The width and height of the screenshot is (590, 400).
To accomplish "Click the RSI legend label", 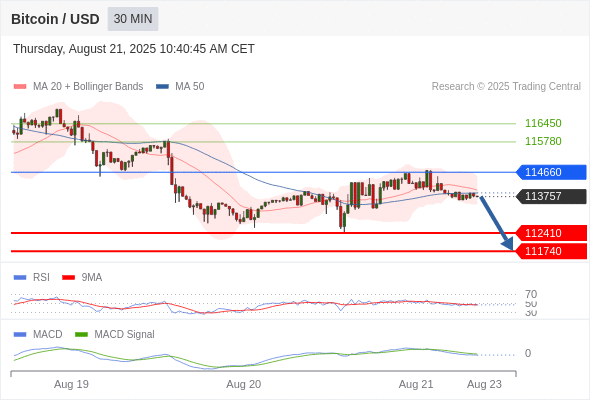I will (41, 278).
